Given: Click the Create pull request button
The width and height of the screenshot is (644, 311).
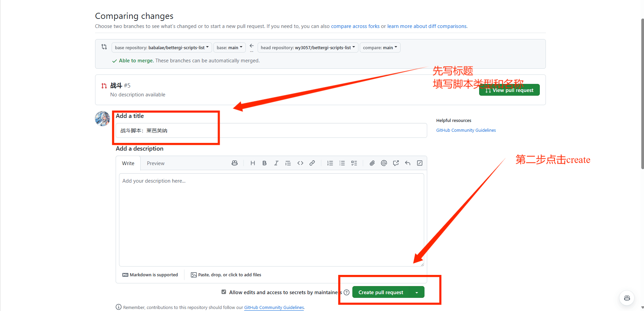Looking at the screenshot, I should click(381, 292).
